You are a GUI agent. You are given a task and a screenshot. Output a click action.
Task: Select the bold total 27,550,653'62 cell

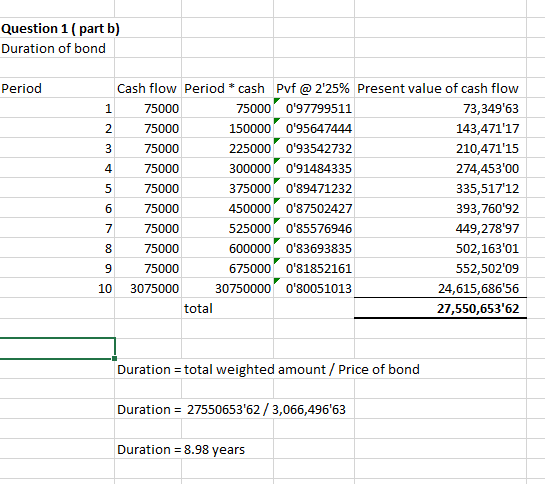[440, 308]
